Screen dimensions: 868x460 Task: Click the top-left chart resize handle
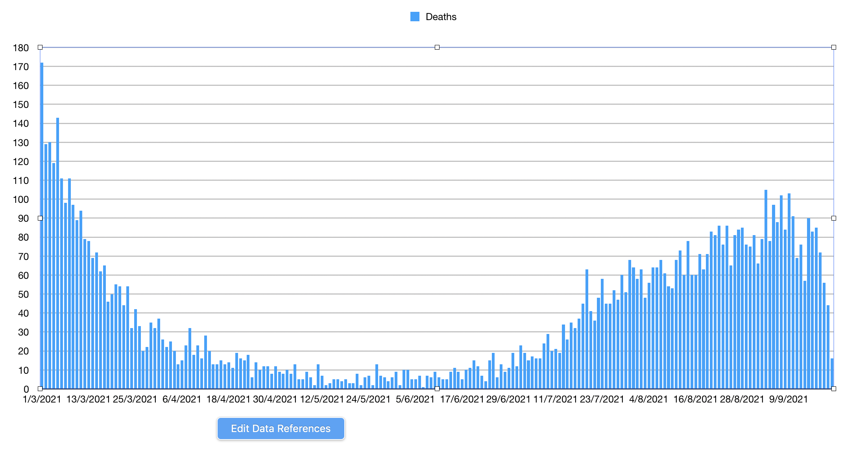click(x=40, y=47)
